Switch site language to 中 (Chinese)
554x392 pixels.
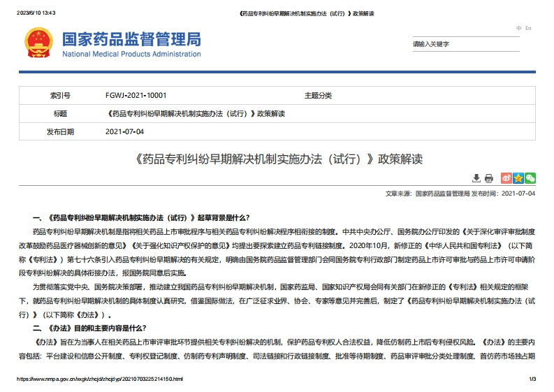point(519,28)
